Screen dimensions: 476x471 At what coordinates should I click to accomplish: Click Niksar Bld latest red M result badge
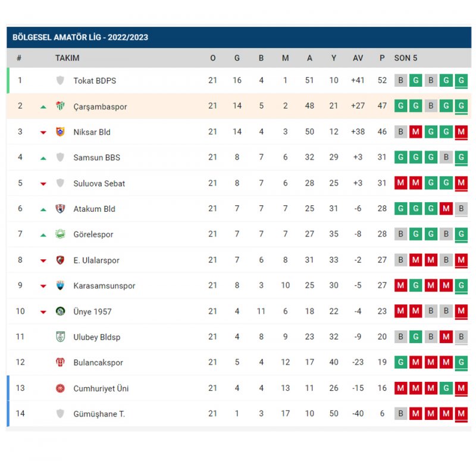461,132
